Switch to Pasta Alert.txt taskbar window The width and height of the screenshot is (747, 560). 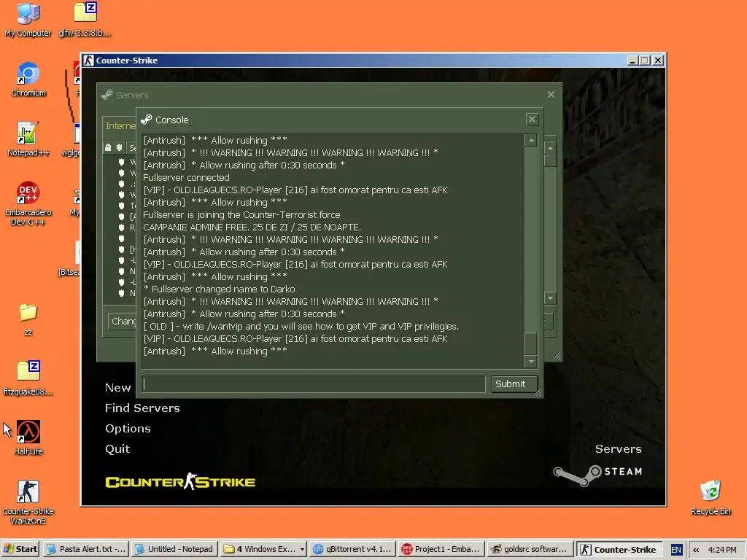[86, 549]
